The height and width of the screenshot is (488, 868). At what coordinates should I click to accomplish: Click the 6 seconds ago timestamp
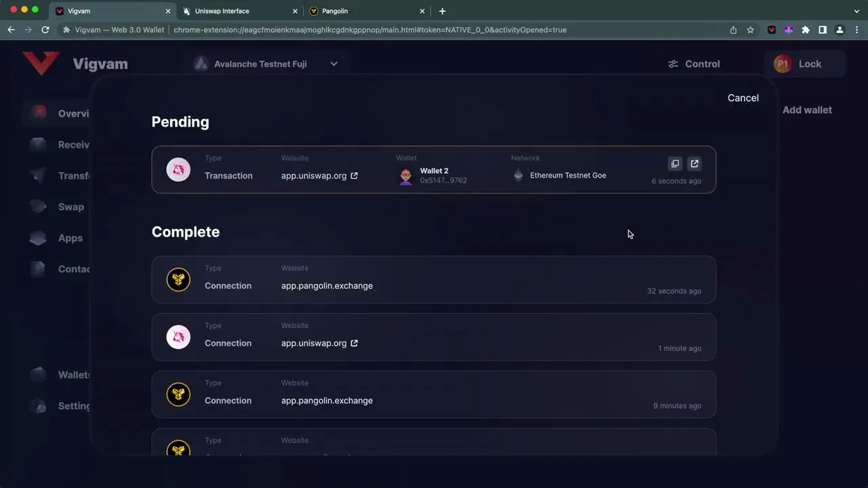tap(676, 181)
